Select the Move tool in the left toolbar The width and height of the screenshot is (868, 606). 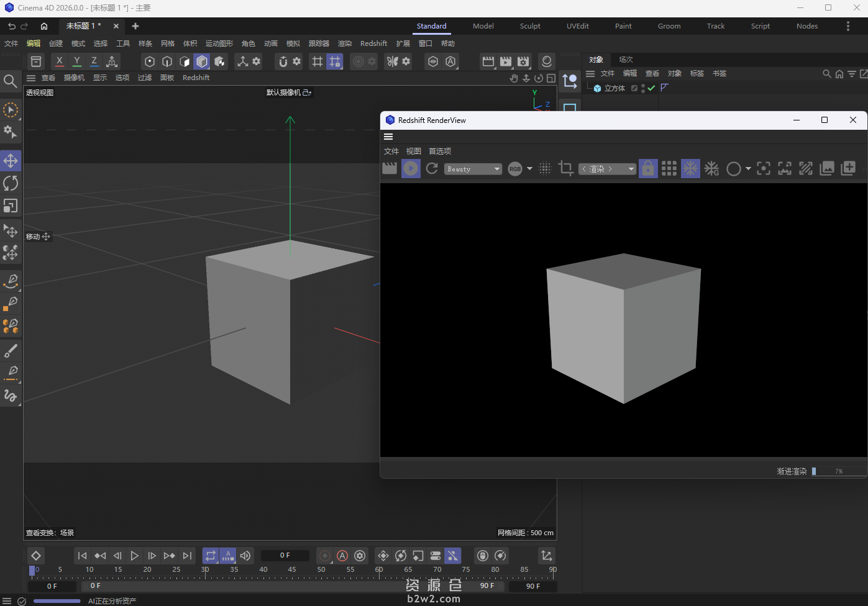pyautogui.click(x=11, y=160)
